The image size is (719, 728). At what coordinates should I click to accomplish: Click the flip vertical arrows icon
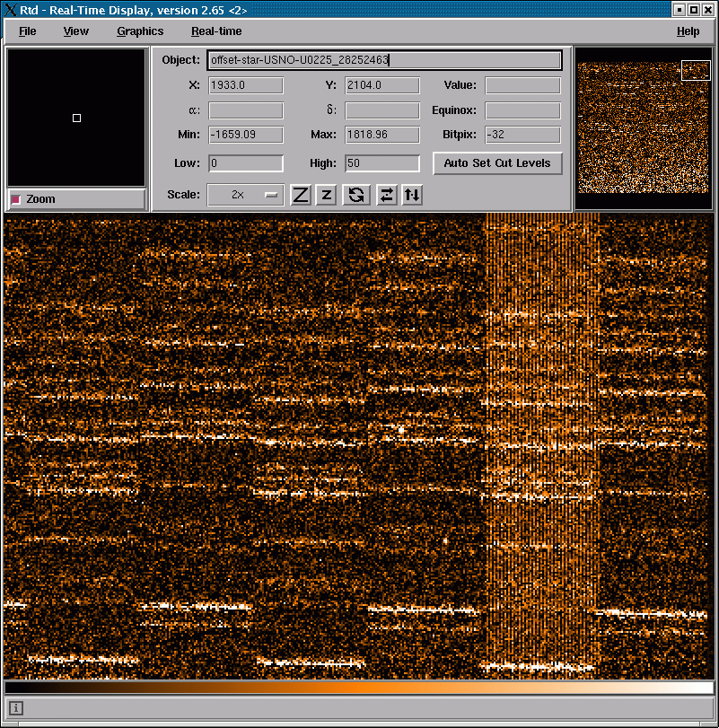[412, 195]
